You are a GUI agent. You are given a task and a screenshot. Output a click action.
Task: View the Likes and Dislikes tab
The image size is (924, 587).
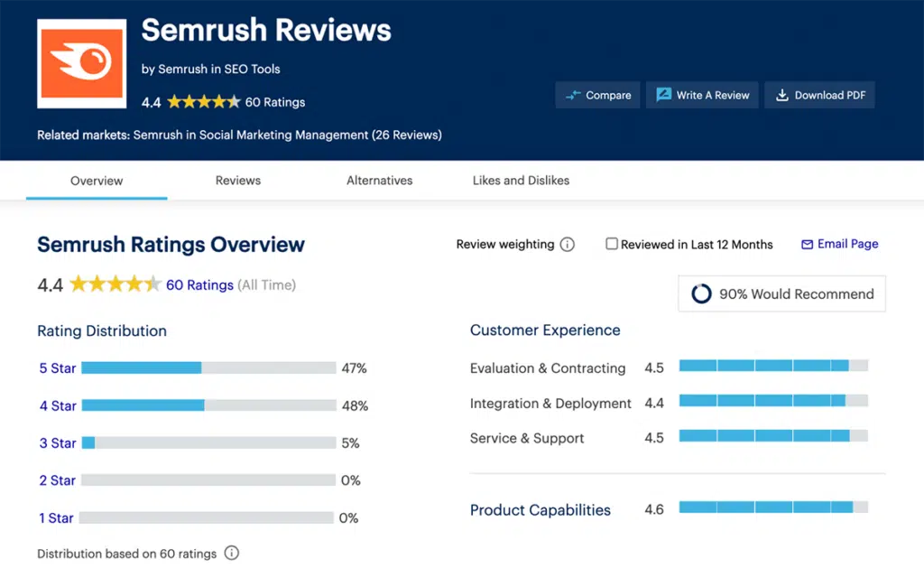(x=520, y=181)
